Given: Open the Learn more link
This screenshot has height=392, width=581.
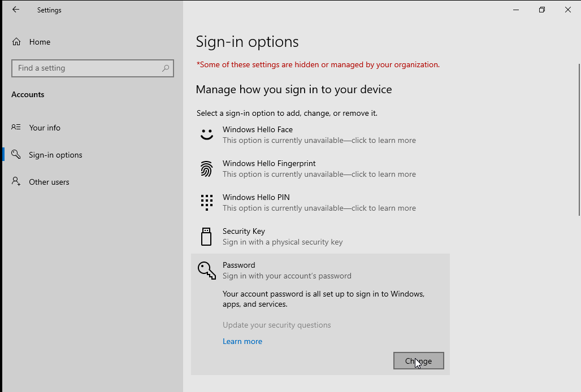Looking at the screenshot, I should pos(242,341).
